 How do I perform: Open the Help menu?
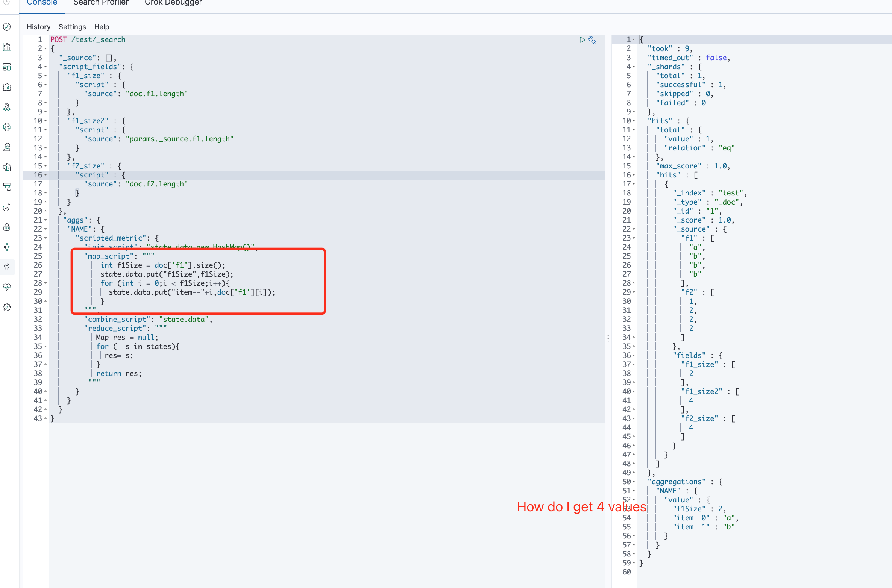click(102, 27)
